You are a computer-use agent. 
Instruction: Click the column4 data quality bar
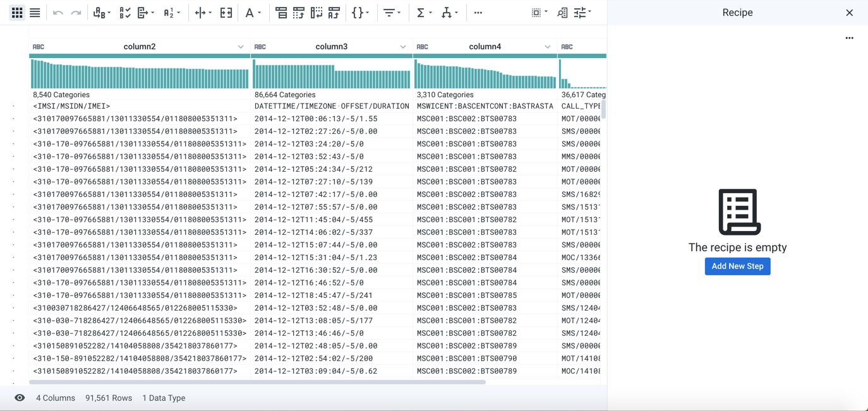tap(486, 56)
